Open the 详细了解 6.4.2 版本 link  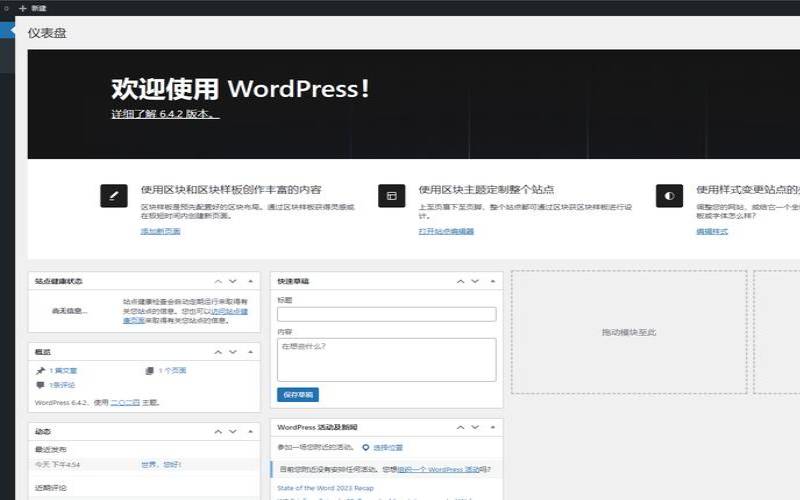165,114
